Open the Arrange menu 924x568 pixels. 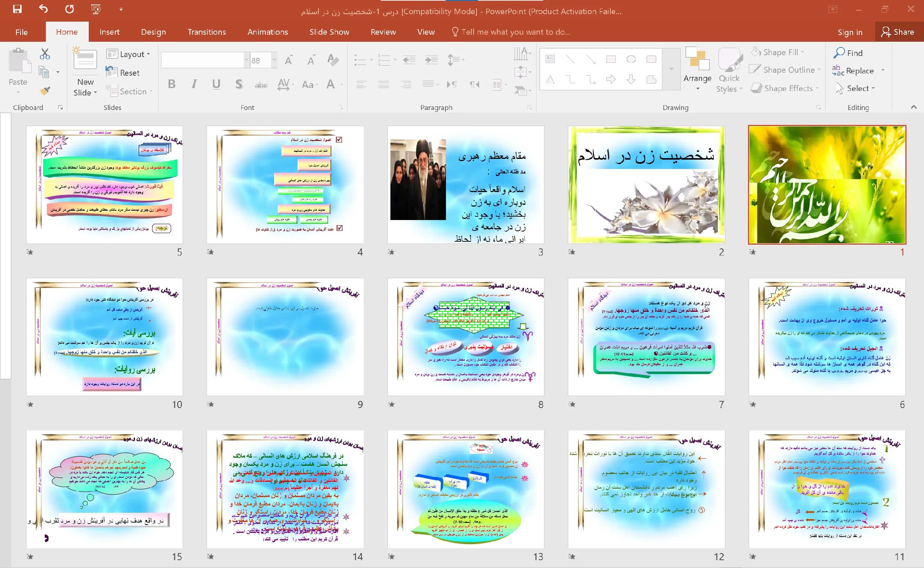[x=697, y=69]
